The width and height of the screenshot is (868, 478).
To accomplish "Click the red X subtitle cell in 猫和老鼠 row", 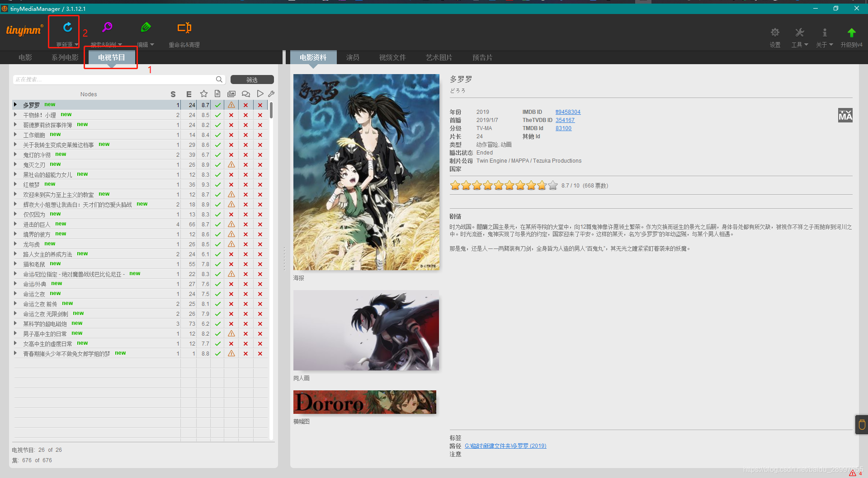I will point(245,264).
